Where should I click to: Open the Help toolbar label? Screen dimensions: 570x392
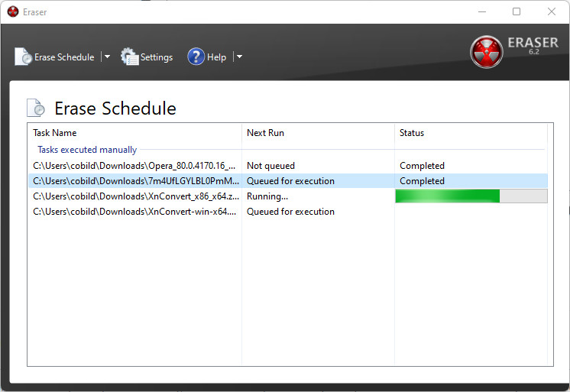[x=217, y=57]
